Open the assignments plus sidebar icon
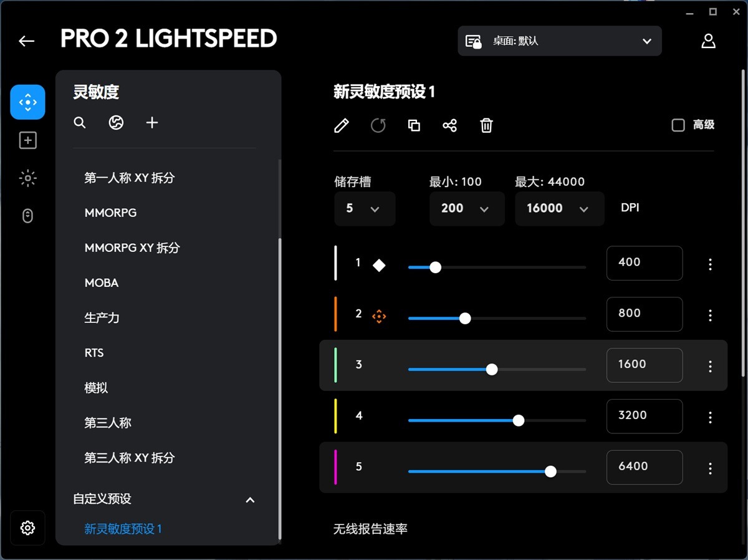 tap(27, 140)
